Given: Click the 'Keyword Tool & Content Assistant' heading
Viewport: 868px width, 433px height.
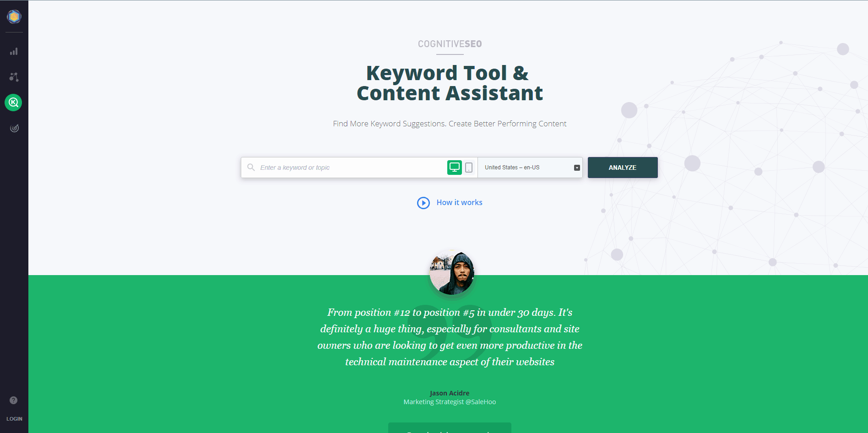Looking at the screenshot, I should point(450,83).
